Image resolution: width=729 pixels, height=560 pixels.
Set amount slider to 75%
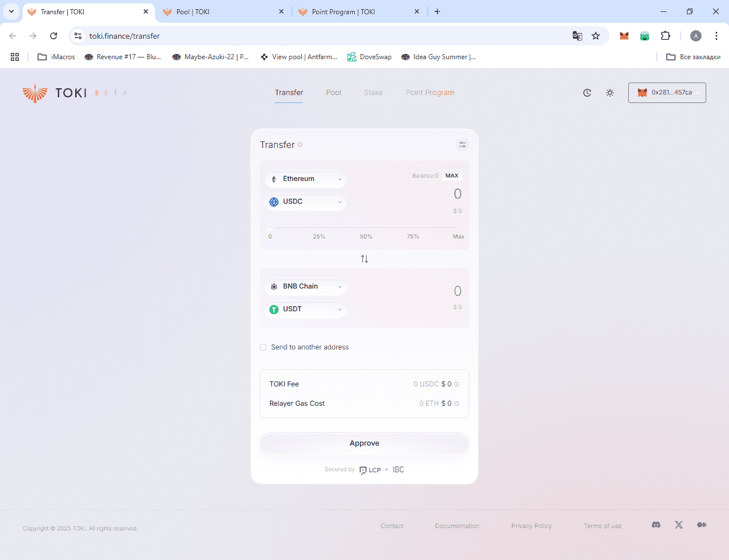(413, 237)
